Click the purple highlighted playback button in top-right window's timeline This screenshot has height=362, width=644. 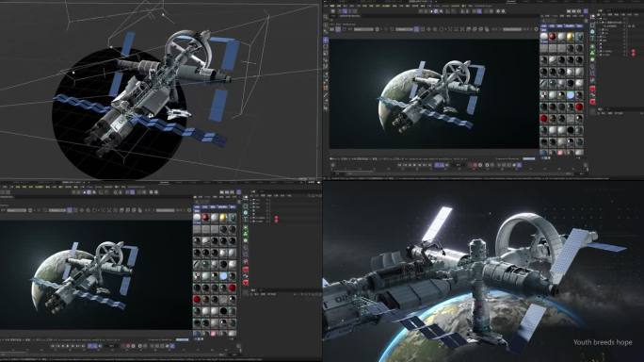(x=440, y=165)
